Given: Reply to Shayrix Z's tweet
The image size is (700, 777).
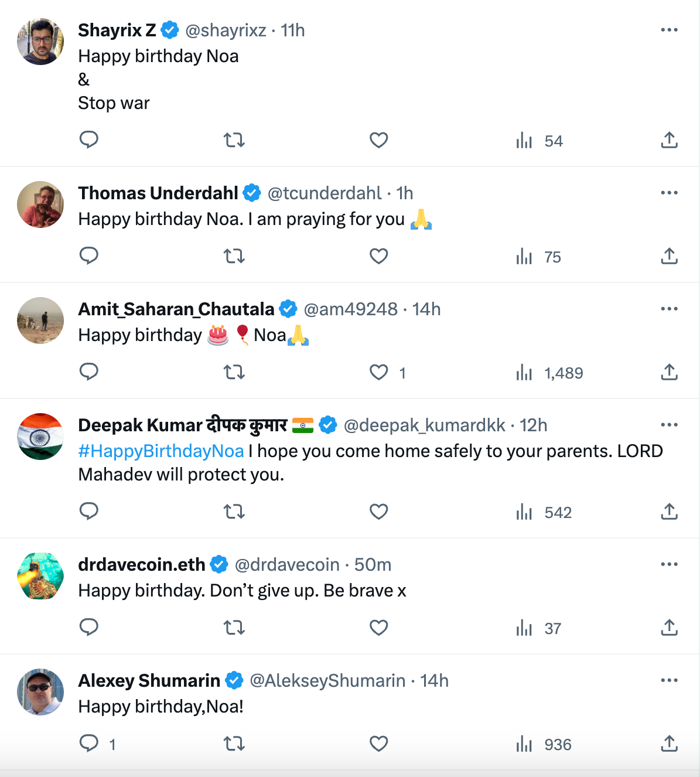Looking at the screenshot, I should 88,140.
